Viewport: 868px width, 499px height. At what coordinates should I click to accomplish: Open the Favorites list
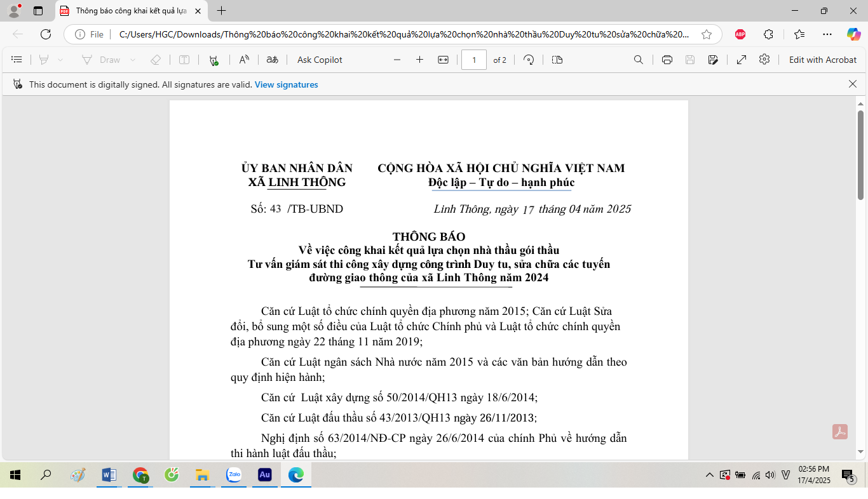click(799, 34)
